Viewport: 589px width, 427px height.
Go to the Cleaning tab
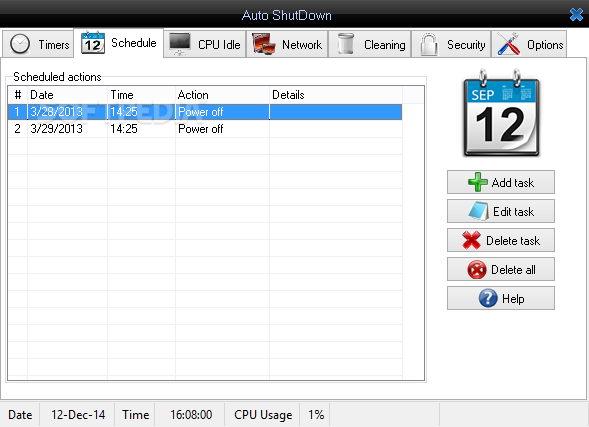[x=370, y=44]
